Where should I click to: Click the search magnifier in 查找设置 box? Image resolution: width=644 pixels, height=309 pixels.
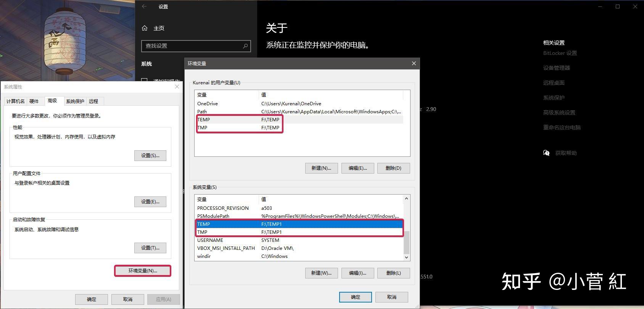click(245, 46)
